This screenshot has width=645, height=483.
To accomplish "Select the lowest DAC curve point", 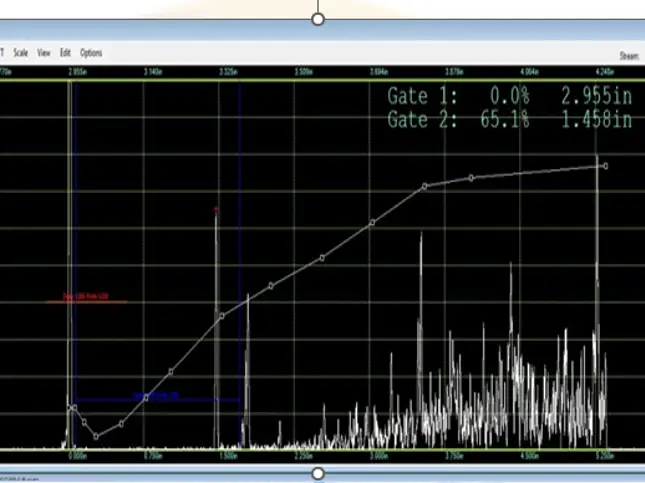I will coord(96,437).
